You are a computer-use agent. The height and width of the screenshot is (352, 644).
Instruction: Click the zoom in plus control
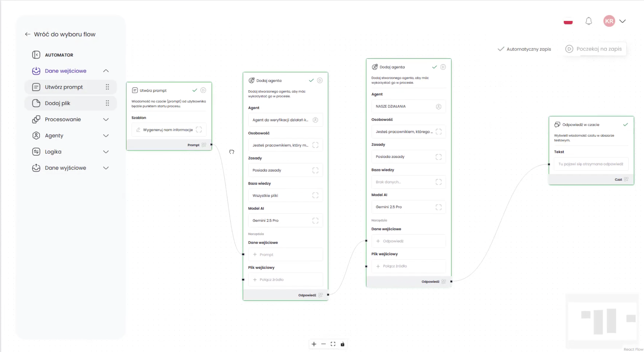click(314, 344)
